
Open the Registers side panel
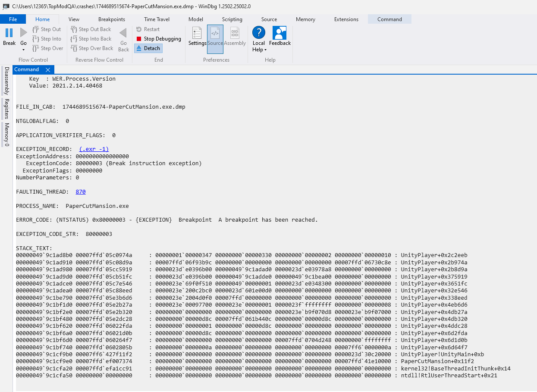[x=6, y=109]
